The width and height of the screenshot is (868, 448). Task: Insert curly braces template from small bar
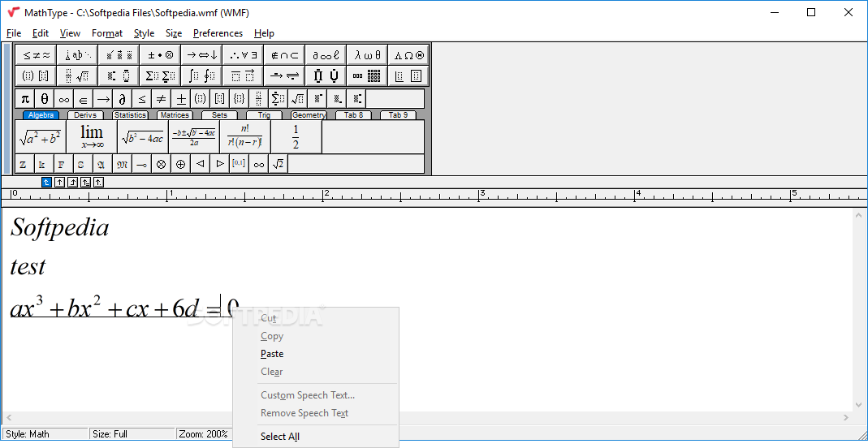click(240, 99)
